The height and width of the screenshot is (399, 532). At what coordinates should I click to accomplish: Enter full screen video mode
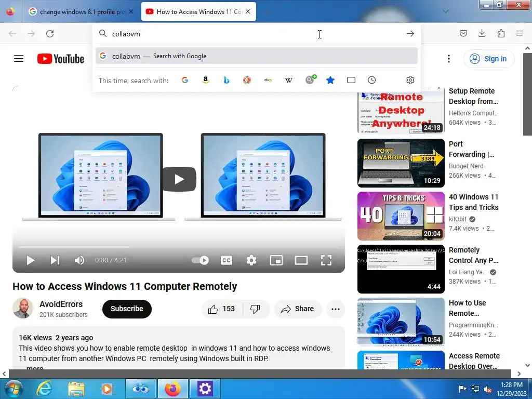[x=326, y=260]
